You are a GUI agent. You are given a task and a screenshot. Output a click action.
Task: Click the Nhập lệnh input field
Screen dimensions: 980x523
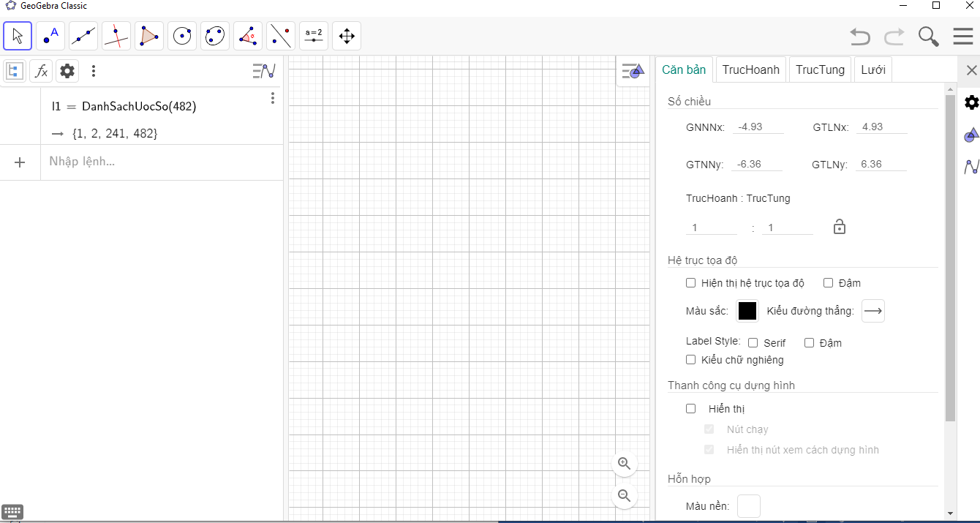click(x=161, y=162)
